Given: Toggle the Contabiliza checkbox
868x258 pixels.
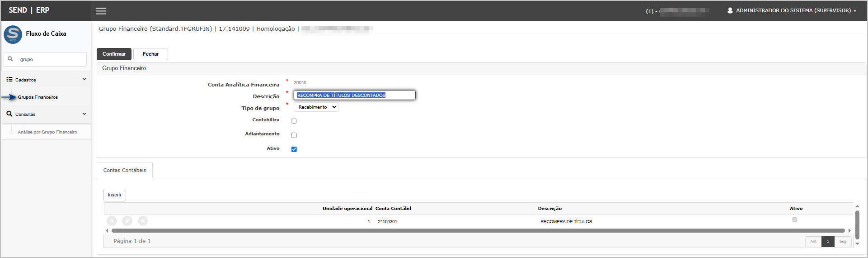Looking at the screenshot, I should coord(294,121).
